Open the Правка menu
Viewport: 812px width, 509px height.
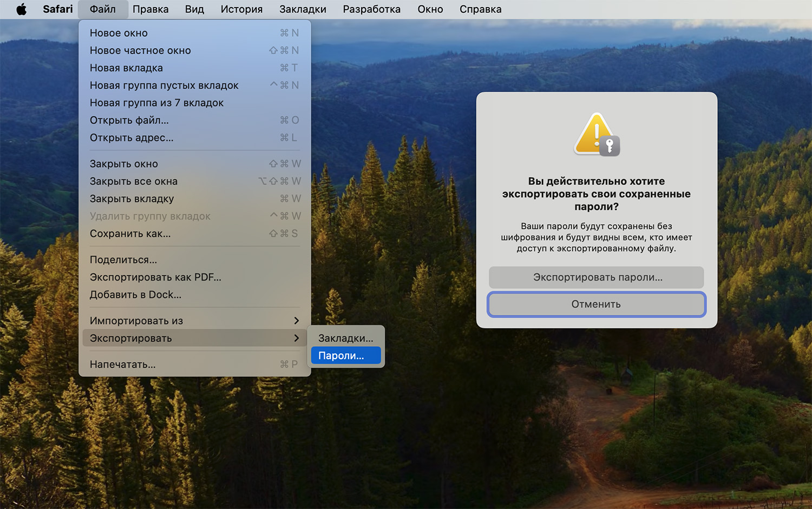click(x=150, y=9)
